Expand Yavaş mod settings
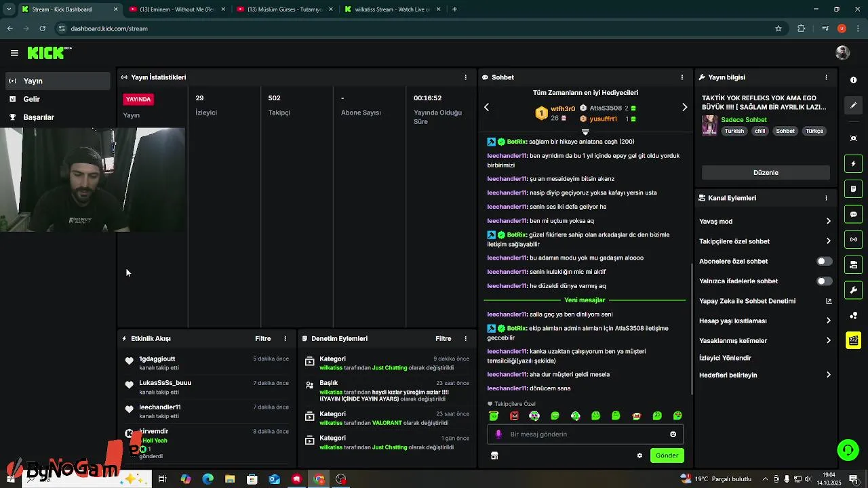Image resolution: width=868 pixels, height=488 pixels. (765, 221)
